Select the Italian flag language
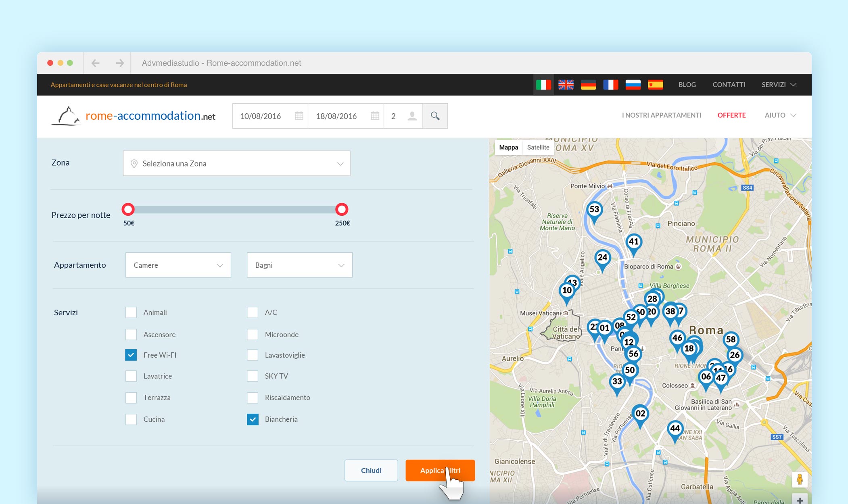Screen dimensions: 848x504 point(543,85)
